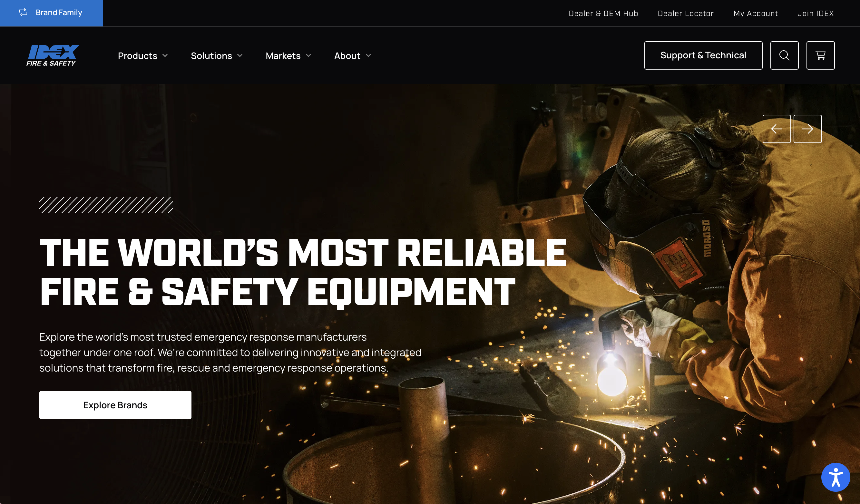Expand the Solutions dropdown chevron

240,56
